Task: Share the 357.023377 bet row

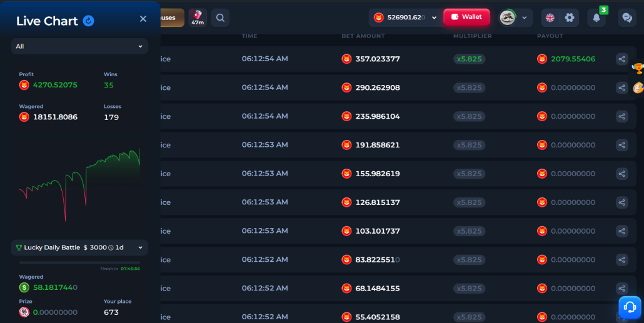Action: (x=622, y=59)
